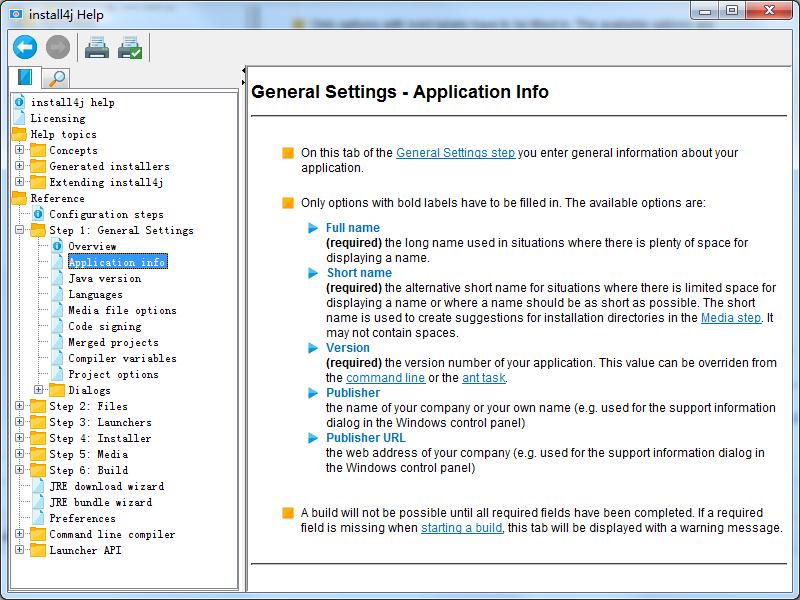Click Launcher API folder icon
The image size is (800, 600).
38,550
